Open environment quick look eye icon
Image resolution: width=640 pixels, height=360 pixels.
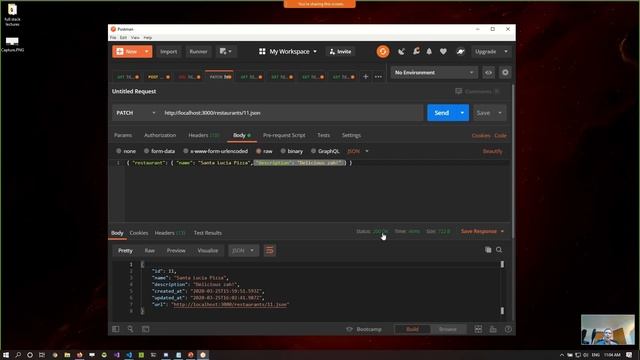point(488,73)
